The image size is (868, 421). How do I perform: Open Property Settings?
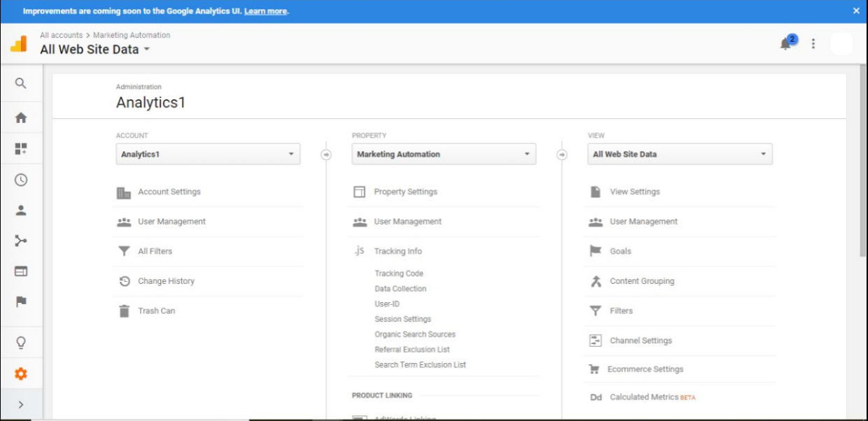coord(406,192)
